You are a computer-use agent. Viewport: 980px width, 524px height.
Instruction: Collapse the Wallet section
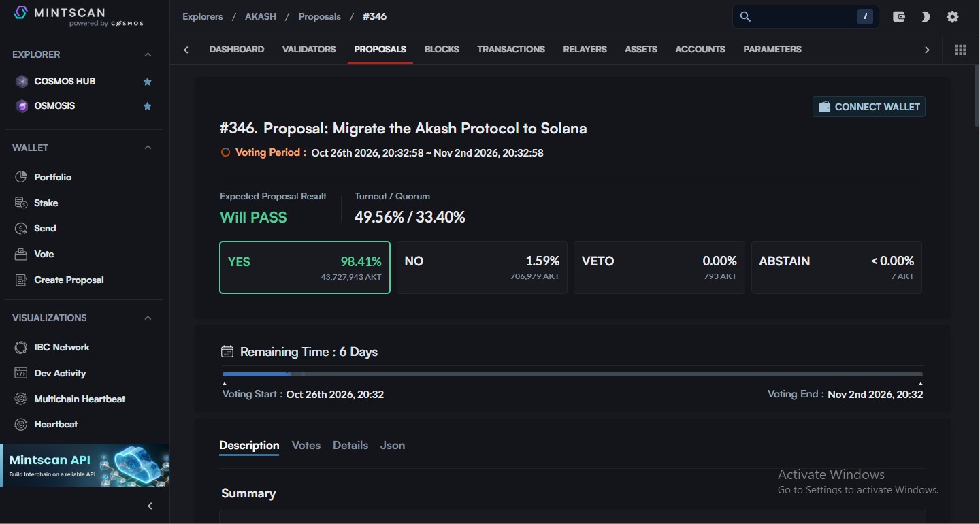[x=148, y=148]
